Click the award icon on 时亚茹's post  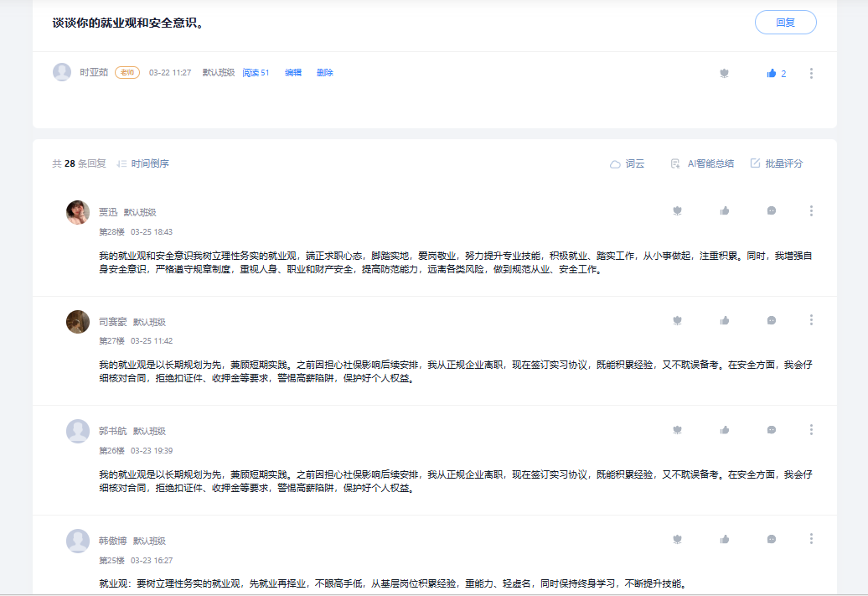pos(724,73)
